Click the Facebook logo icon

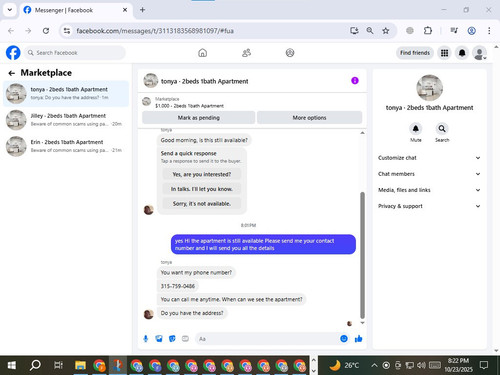[x=13, y=53]
